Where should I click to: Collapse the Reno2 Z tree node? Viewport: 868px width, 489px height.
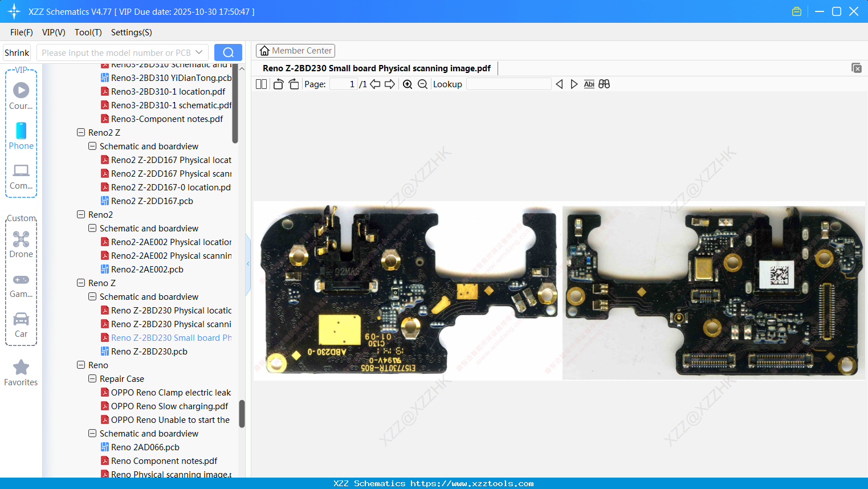point(81,132)
